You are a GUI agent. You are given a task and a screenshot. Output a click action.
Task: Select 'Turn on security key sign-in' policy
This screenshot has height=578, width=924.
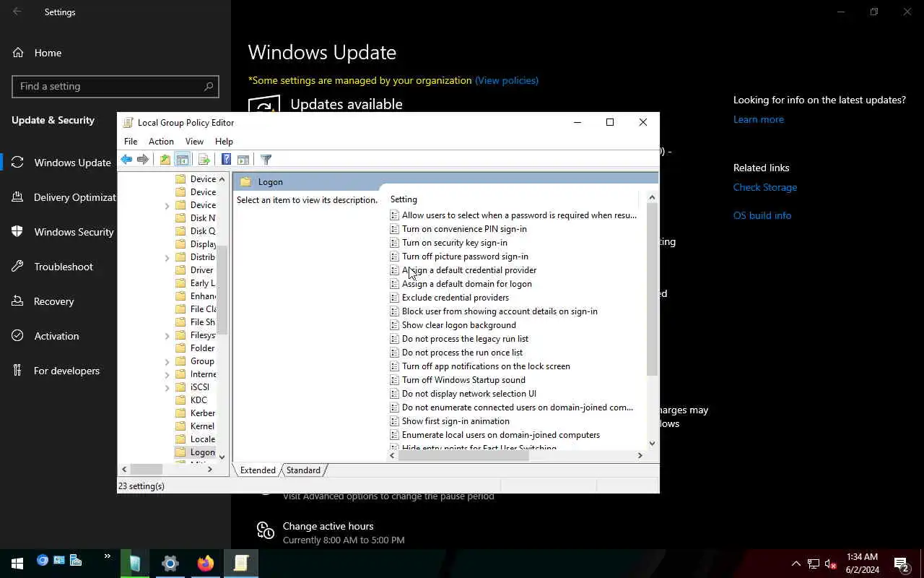tap(455, 243)
